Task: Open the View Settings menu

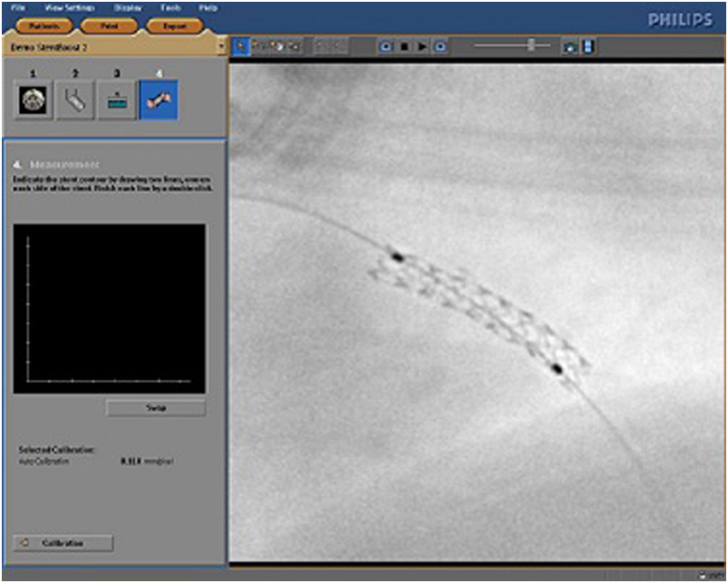Action: coord(70,8)
